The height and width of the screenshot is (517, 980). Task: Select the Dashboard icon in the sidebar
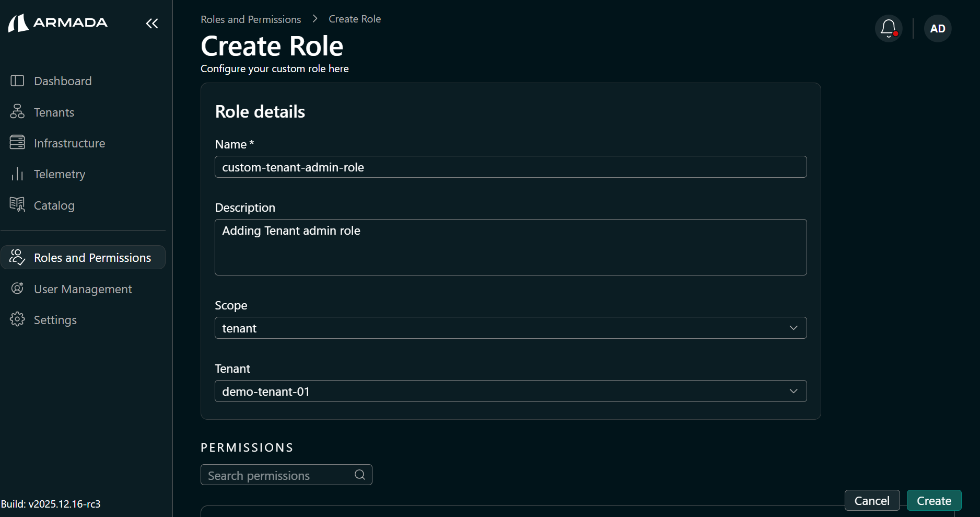coord(17,81)
